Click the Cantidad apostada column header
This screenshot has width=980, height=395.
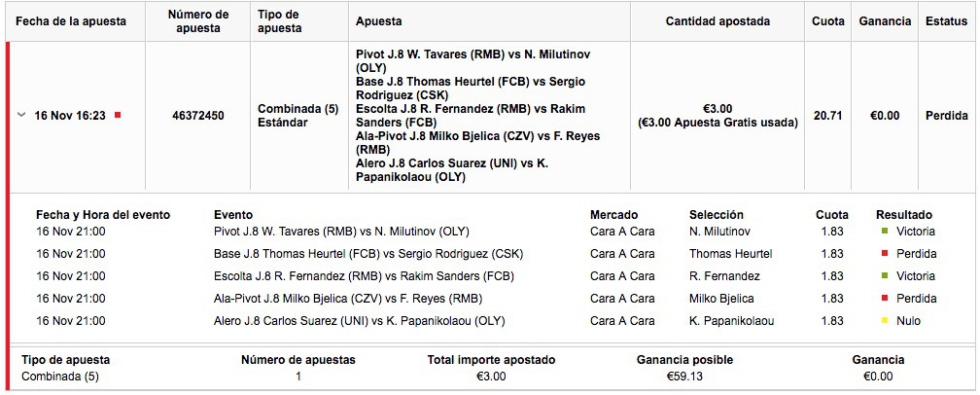tap(717, 21)
